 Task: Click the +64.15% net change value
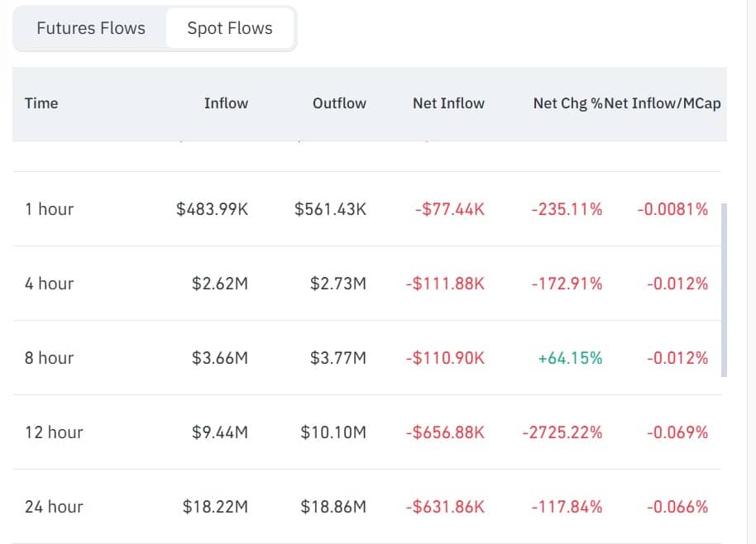[570, 358]
